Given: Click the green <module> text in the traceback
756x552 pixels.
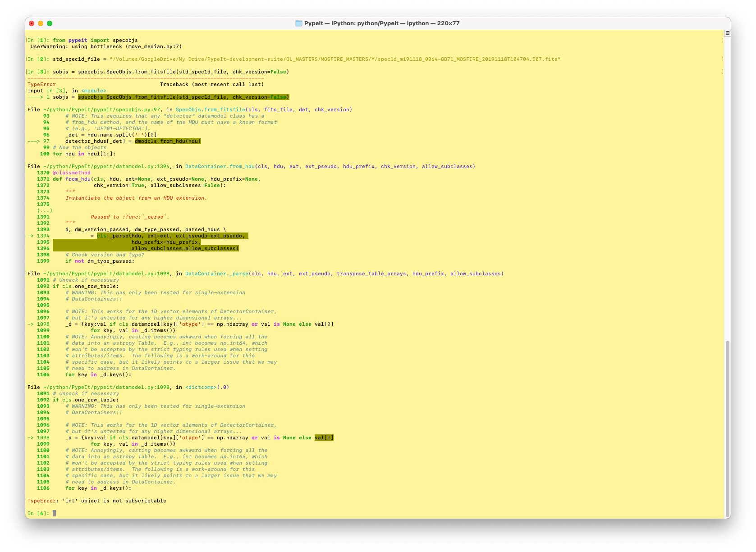Looking at the screenshot, I should tap(93, 90).
